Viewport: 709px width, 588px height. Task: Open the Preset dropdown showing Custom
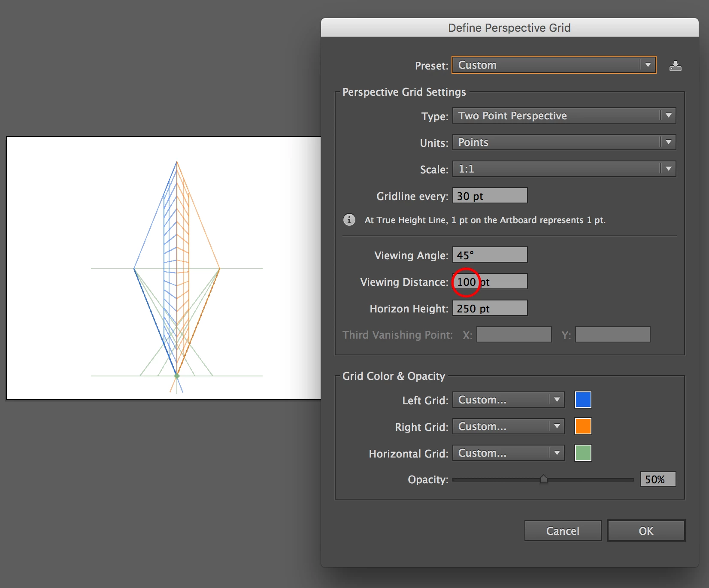[554, 65]
